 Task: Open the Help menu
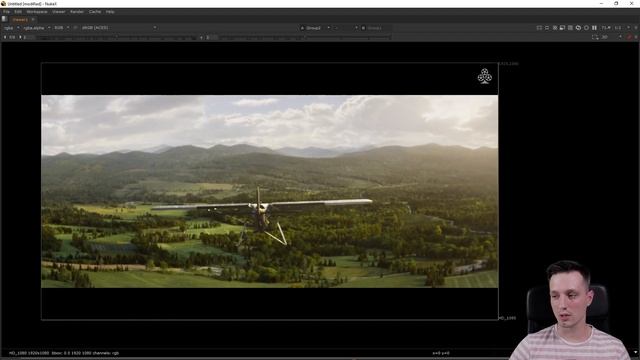110,12
